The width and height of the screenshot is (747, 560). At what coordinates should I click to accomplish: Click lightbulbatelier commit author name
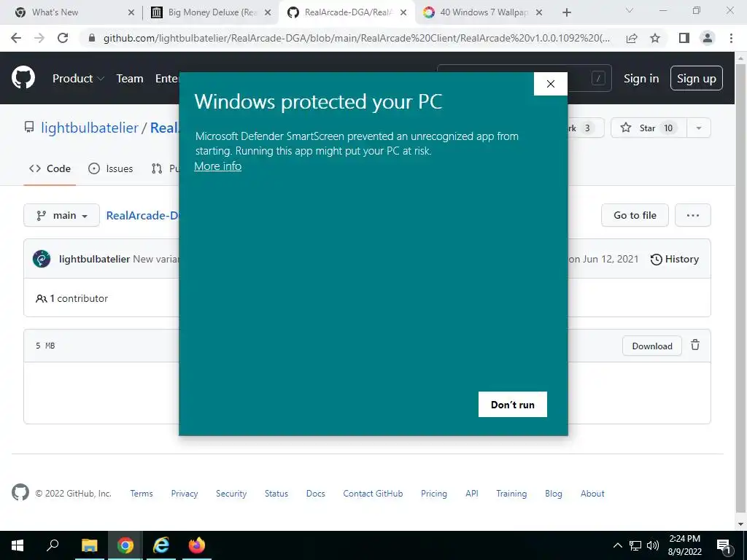coord(94,259)
